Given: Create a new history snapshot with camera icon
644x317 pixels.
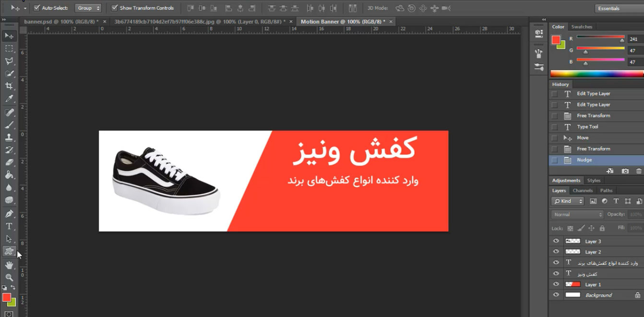Looking at the screenshot, I should click(625, 171).
